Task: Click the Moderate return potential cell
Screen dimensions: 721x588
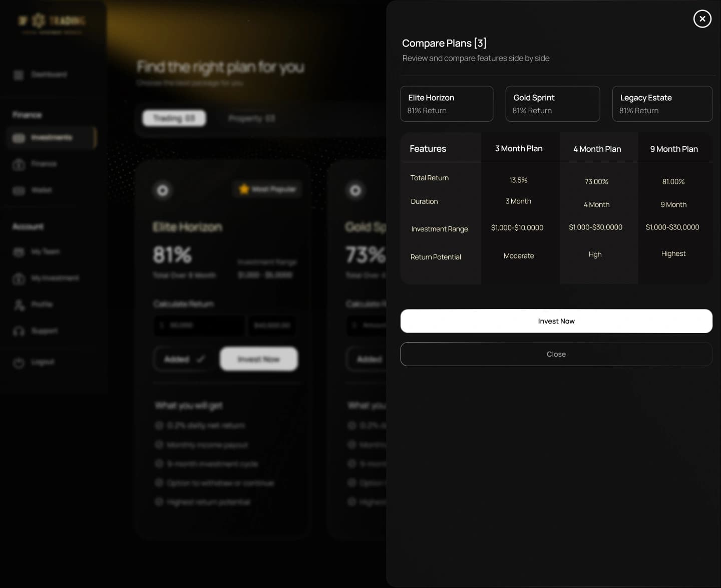Action: click(x=519, y=256)
